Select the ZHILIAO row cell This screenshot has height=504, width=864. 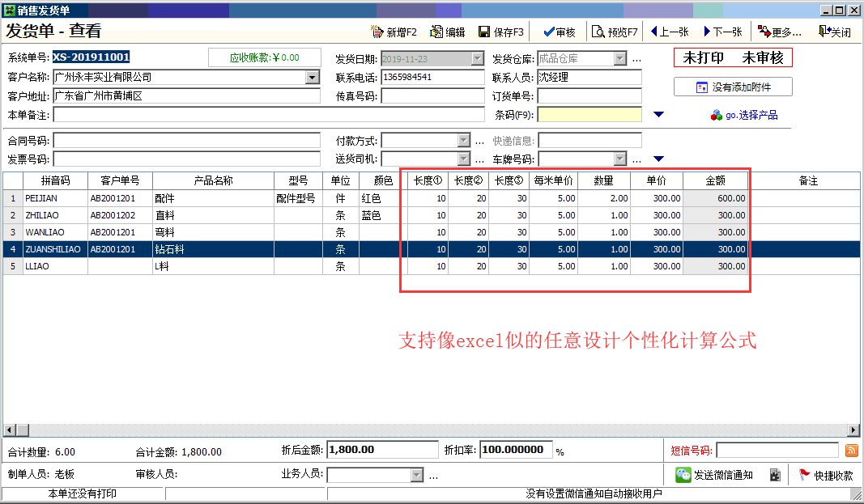tap(55, 215)
